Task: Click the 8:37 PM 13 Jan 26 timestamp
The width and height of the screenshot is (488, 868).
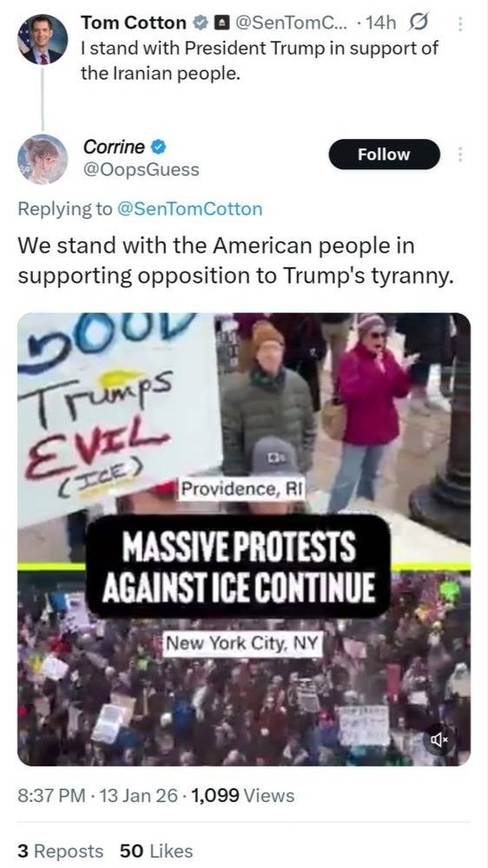Action: [99, 795]
